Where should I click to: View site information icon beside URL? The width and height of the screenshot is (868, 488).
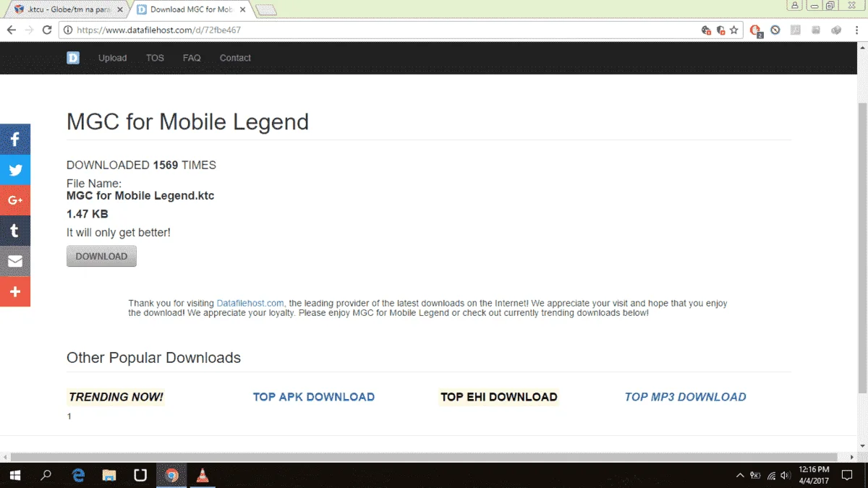pos(68,30)
